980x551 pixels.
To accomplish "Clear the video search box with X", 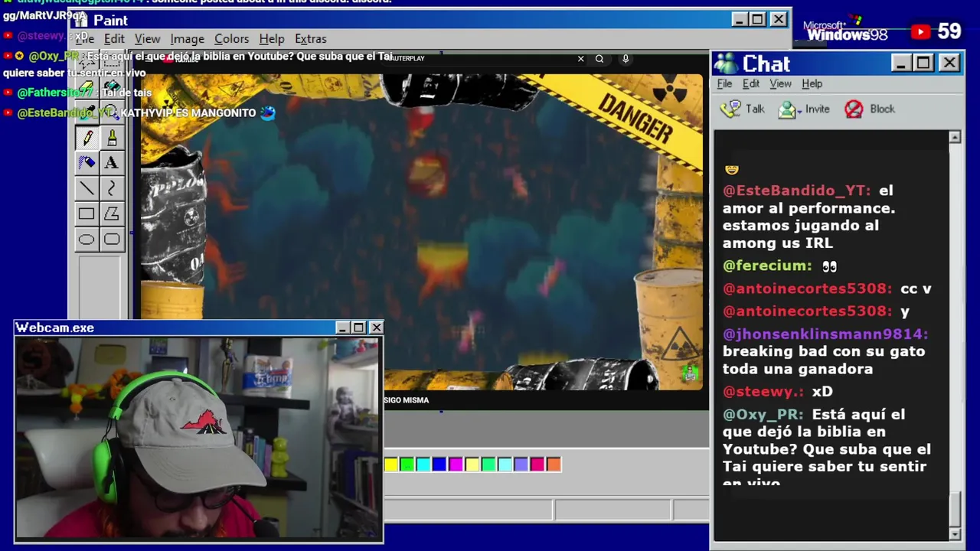I will click(x=580, y=59).
